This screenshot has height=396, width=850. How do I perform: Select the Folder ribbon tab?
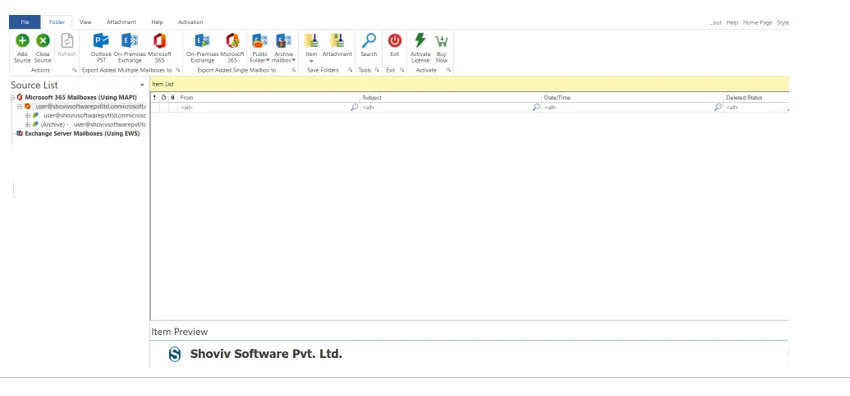pyautogui.click(x=57, y=22)
